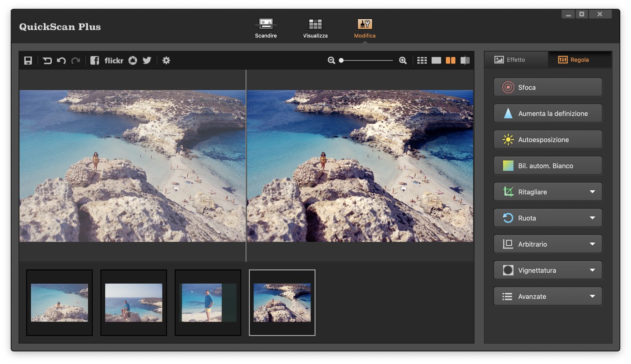Screen dimensions: 631x364
Task: Switch to the Scandire mode
Action: coord(266,28)
